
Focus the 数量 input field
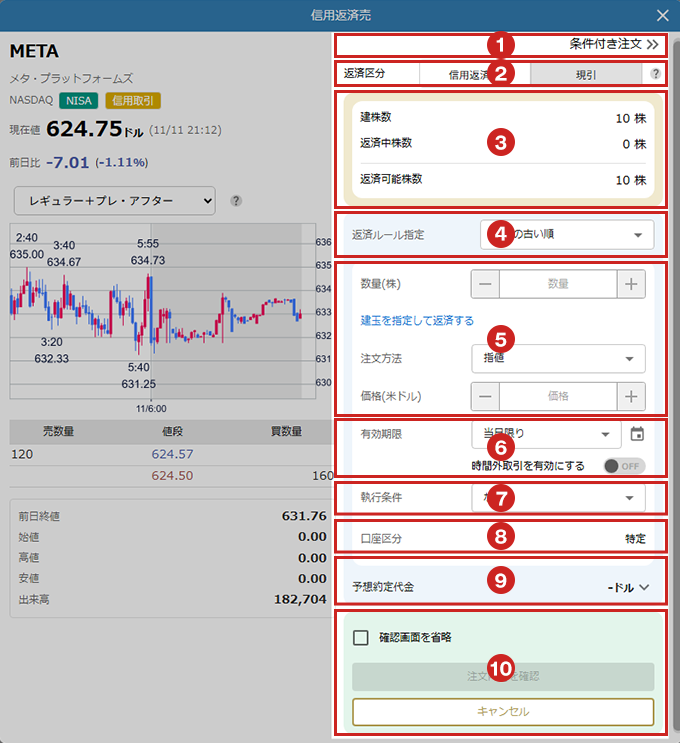point(558,284)
